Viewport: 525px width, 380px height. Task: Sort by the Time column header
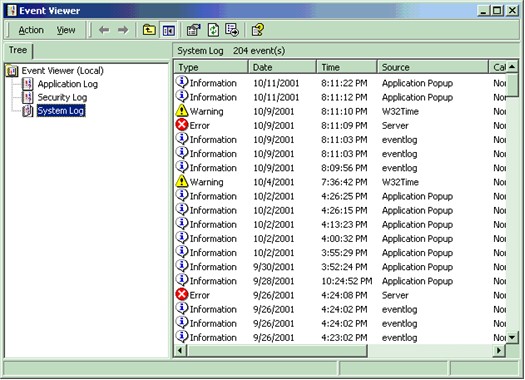(x=347, y=67)
